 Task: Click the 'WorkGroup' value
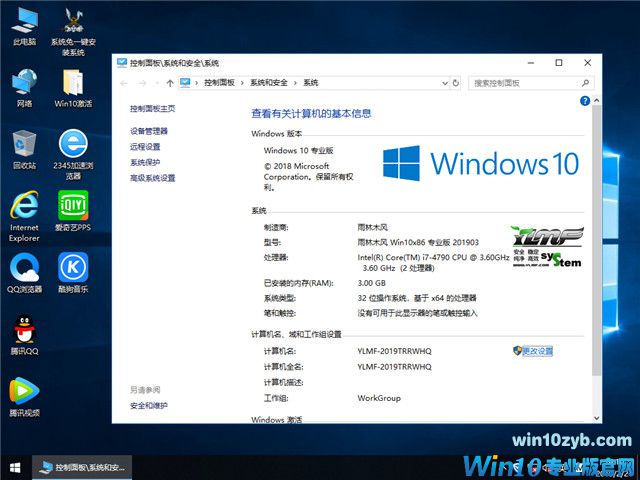click(379, 398)
